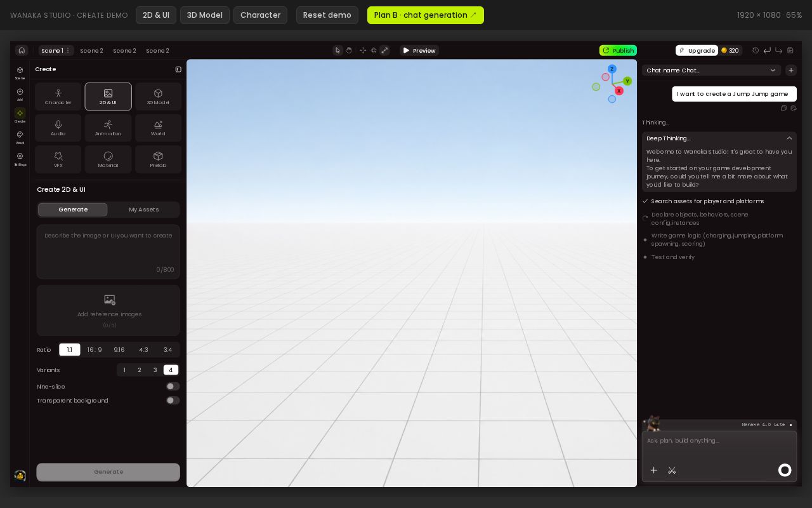Switch to the My Assets tab

click(x=144, y=210)
